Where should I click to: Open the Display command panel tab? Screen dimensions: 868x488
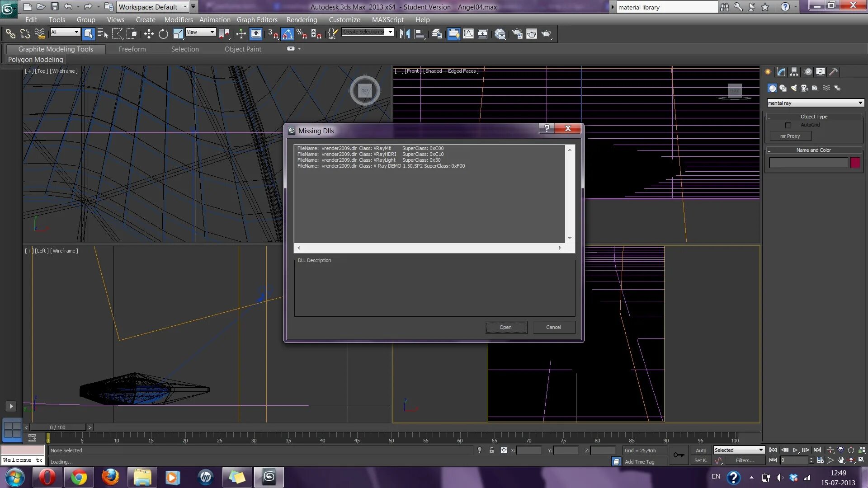[x=821, y=71]
